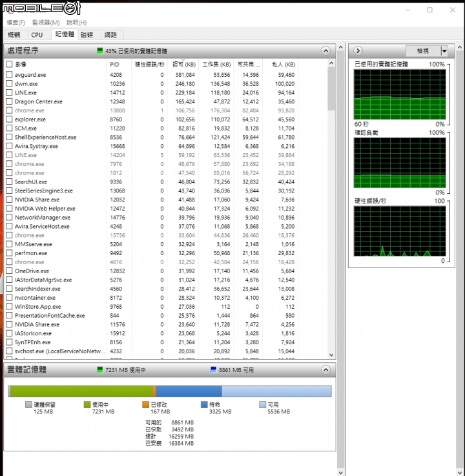Check the perfmon.exe checkbox
Screen dimensions: 465x476
point(9,253)
